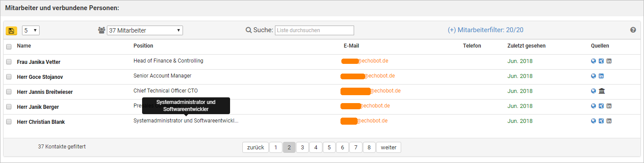Click the institution icon for Jannis Breitwieser
The height and width of the screenshot is (163, 644).
602,91
